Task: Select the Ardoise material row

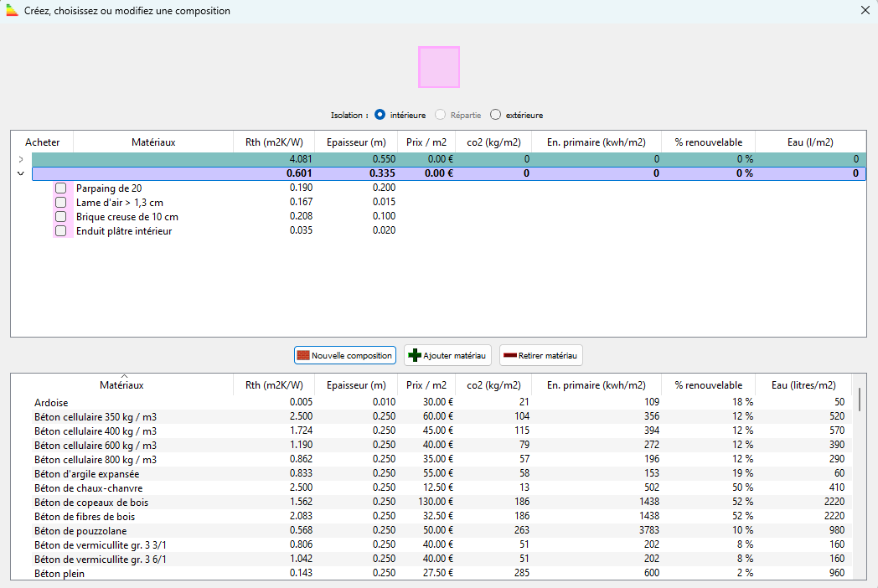Action: pyautogui.click(x=126, y=402)
